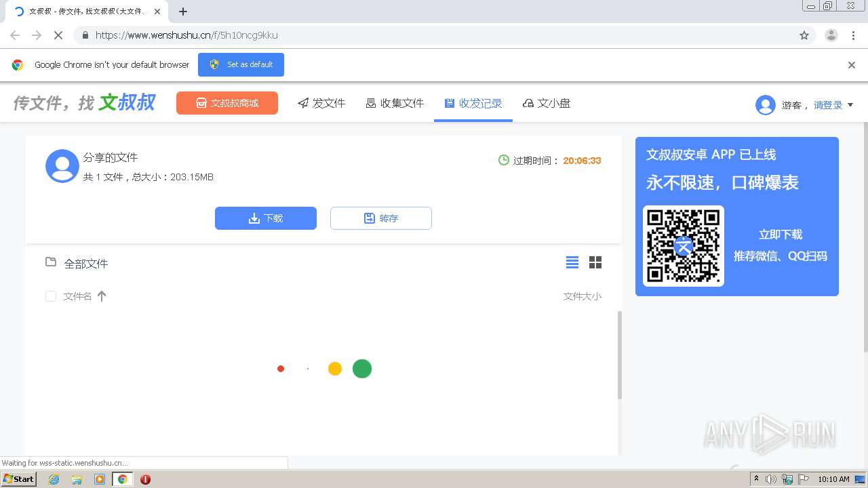The width and height of the screenshot is (868, 488).
Task: Select the 收发记录 records tab
Action: coord(473,103)
